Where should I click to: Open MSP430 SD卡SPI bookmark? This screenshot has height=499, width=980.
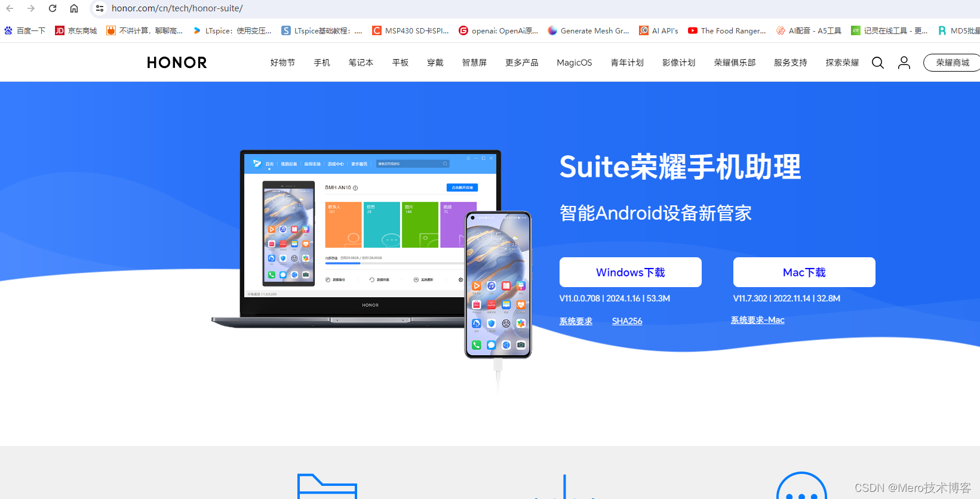[410, 30]
